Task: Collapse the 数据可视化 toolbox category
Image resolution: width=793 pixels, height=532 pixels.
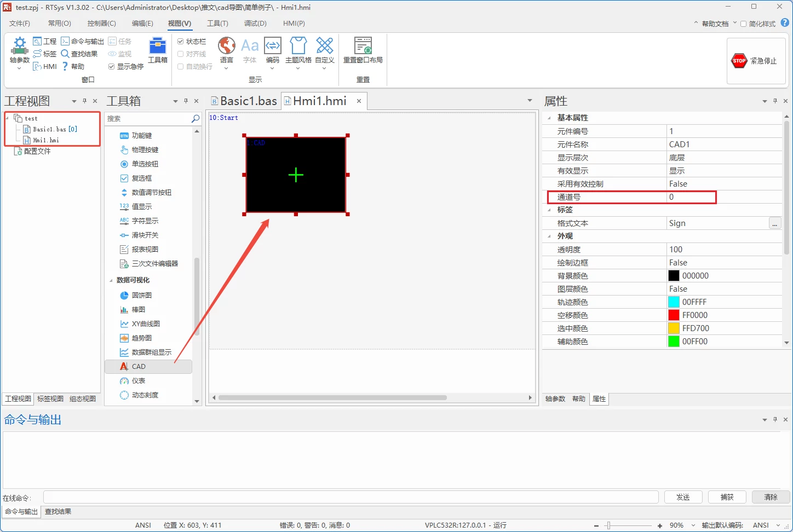Action: pos(111,280)
